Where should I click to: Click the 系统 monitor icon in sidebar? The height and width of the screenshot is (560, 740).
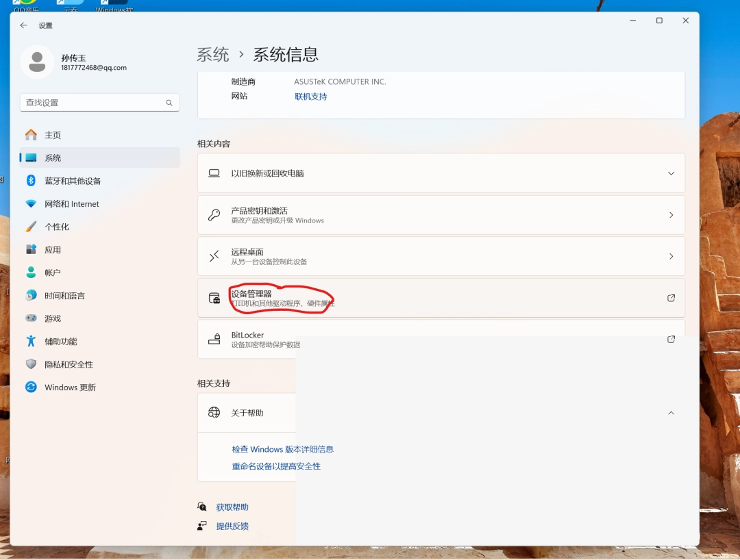(x=31, y=158)
